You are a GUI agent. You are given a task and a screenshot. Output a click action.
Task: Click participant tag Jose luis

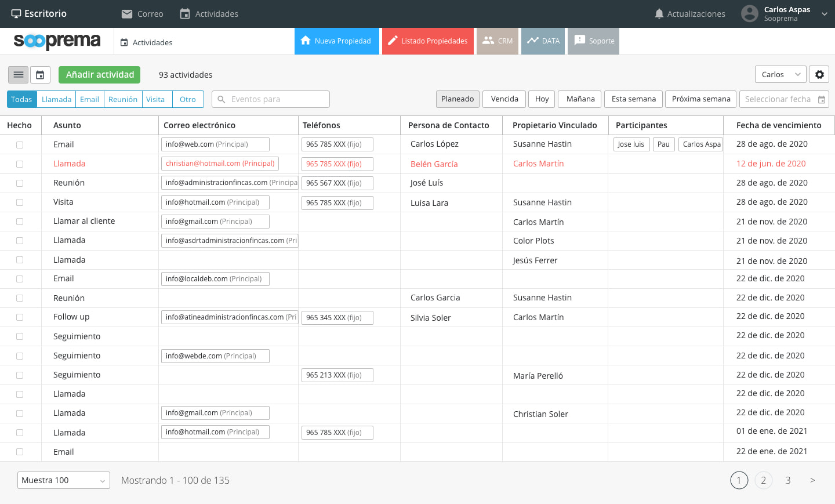[x=631, y=144]
